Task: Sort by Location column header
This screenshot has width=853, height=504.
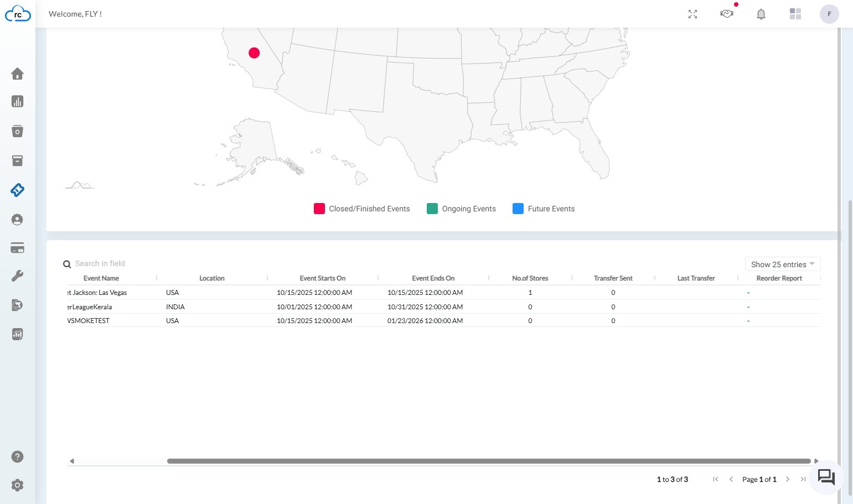Action: (212, 278)
